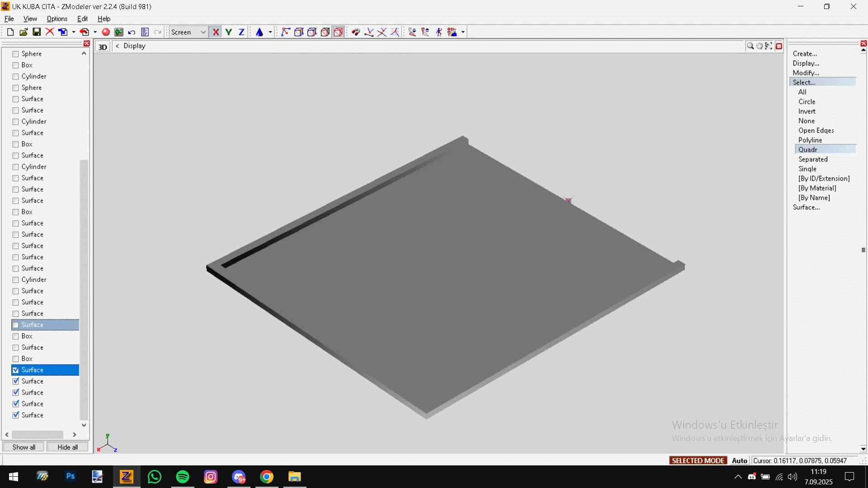Click the Undo arrow icon
The height and width of the screenshot is (488, 868).
132,32
